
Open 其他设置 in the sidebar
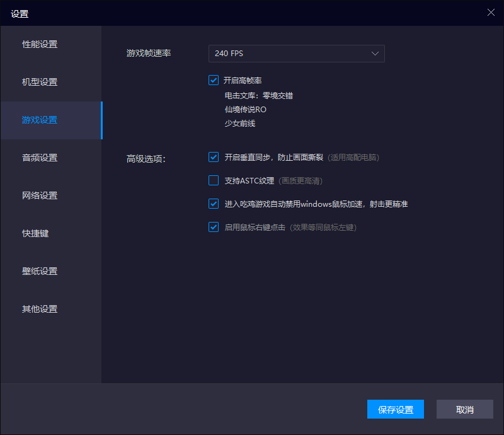click(40, 309)
